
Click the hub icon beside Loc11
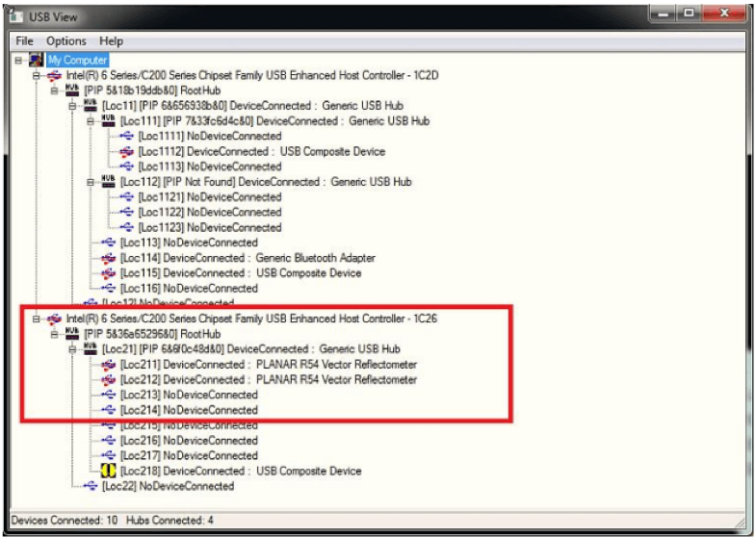[x=91, y=106]
